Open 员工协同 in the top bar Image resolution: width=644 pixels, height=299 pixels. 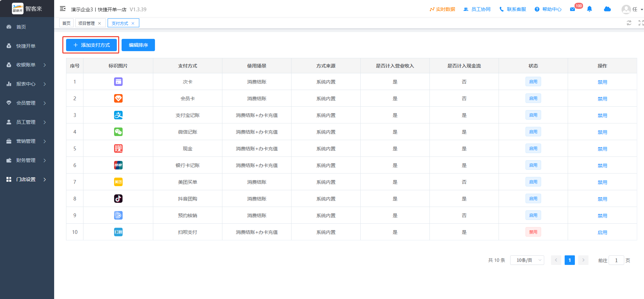point(477,9)
